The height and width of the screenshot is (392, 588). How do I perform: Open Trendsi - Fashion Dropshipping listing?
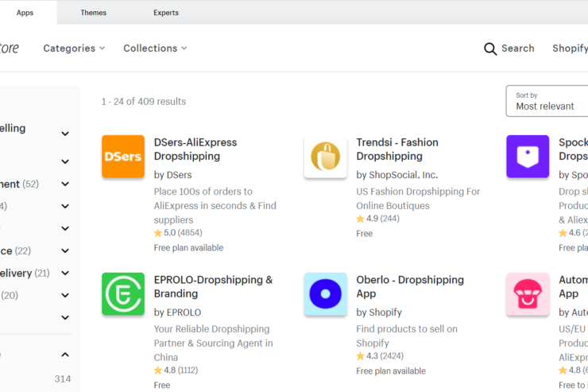coord(397,149)
